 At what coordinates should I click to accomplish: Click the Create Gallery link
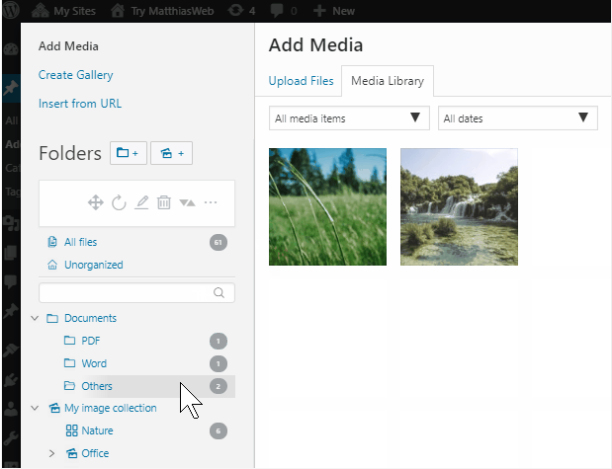pyautogui.click(x=76, y=75)
